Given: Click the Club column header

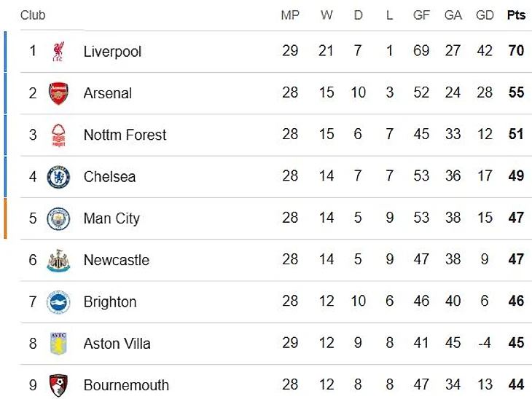Looking at the screenshot, I should click(x=33, y=15).
